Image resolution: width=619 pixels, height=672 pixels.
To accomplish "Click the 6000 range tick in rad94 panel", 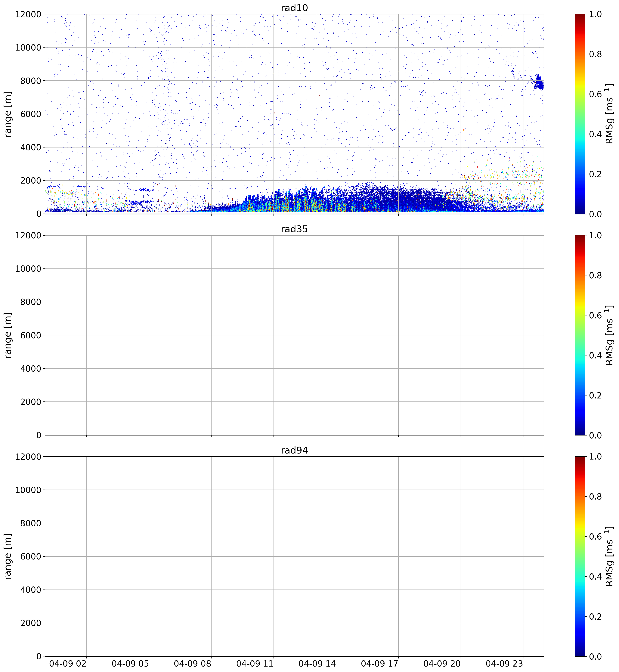I will pyautogui.click(x=30, y=556).
